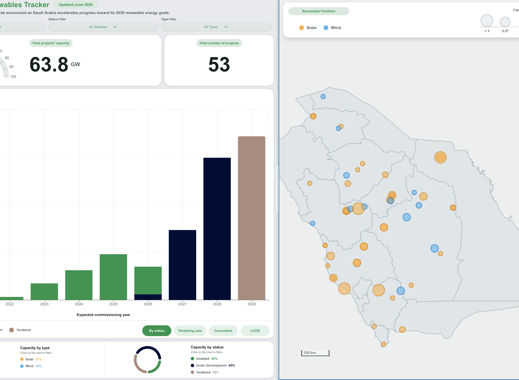The width and height of the screenshot is (519, 380).
Task: Toggle Tendered in the bar chart legend
Action: pyautogui.click(x=20, y=330)
